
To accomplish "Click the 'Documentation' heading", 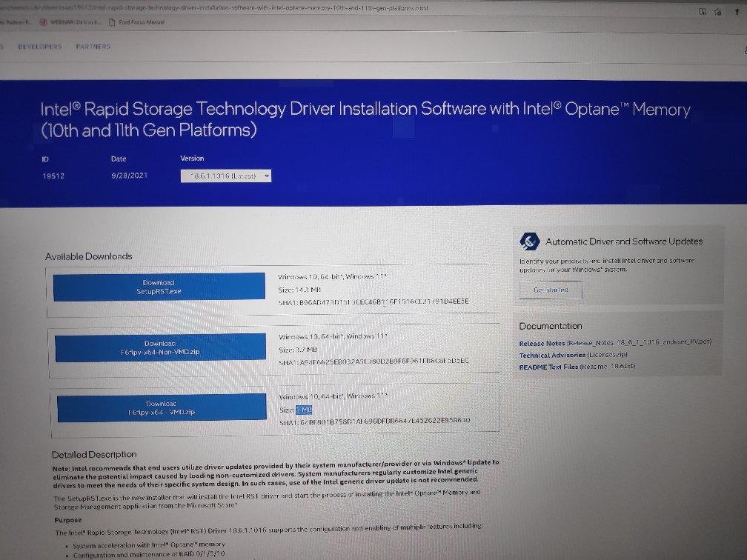I will pyautogui.click(x=551, y=326).
